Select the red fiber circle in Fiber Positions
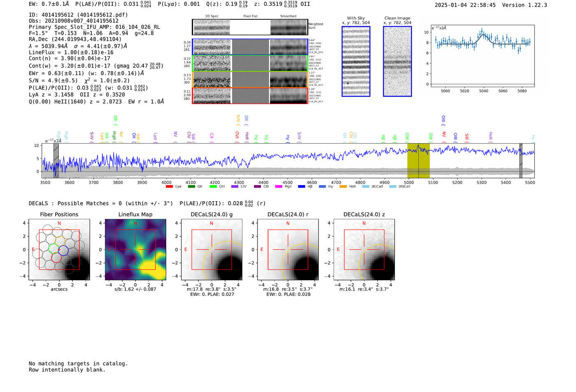The width and height of the screenshot is (576, 392). [56, 257]
